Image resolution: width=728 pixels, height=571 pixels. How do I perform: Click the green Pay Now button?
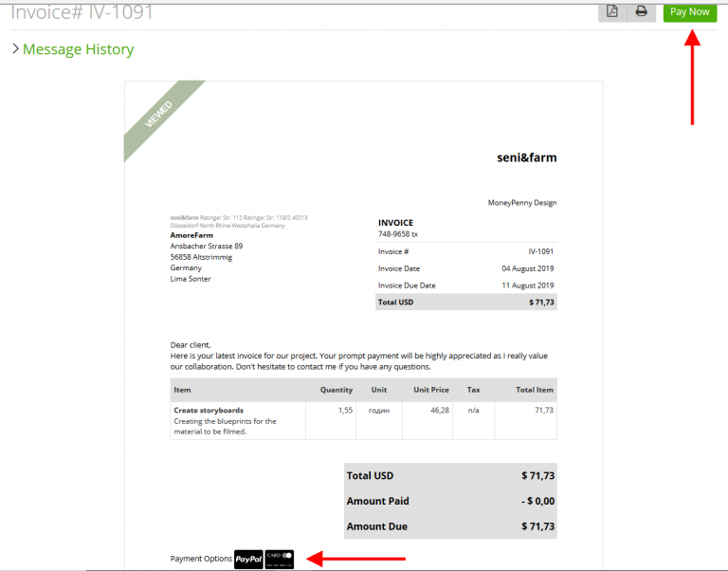coord(690,12)
